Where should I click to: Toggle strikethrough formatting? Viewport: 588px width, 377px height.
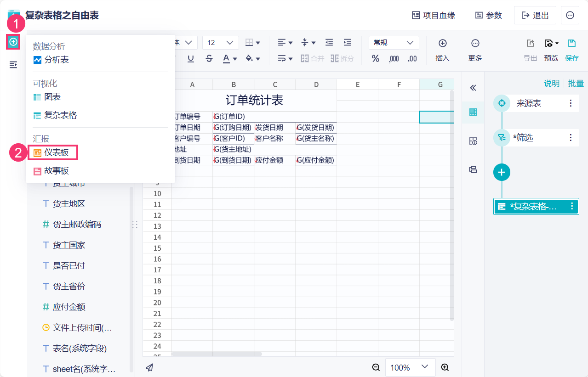click(209, 58)
